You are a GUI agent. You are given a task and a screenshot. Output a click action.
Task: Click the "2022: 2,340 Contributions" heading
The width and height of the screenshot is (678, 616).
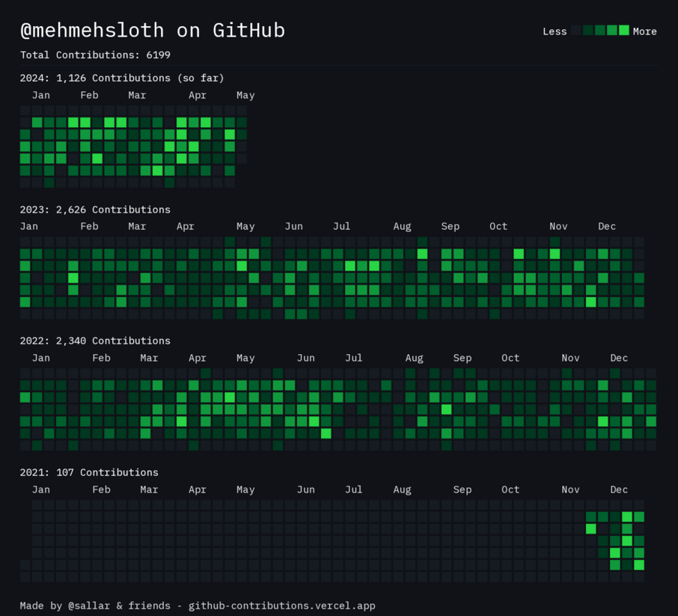(95, 341)
